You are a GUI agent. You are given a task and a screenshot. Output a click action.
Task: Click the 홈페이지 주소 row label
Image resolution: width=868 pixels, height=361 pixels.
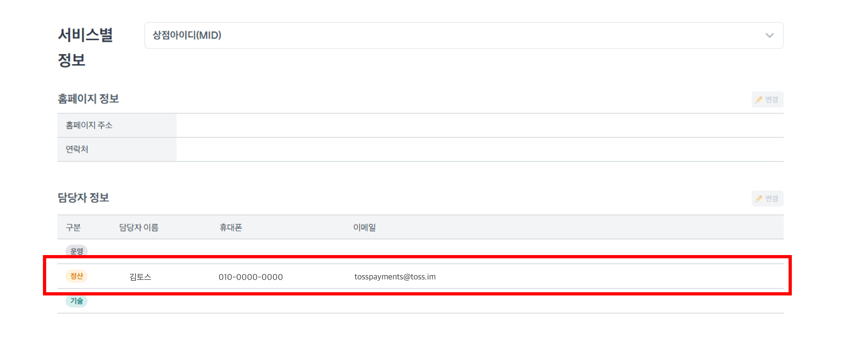[89, 125]
